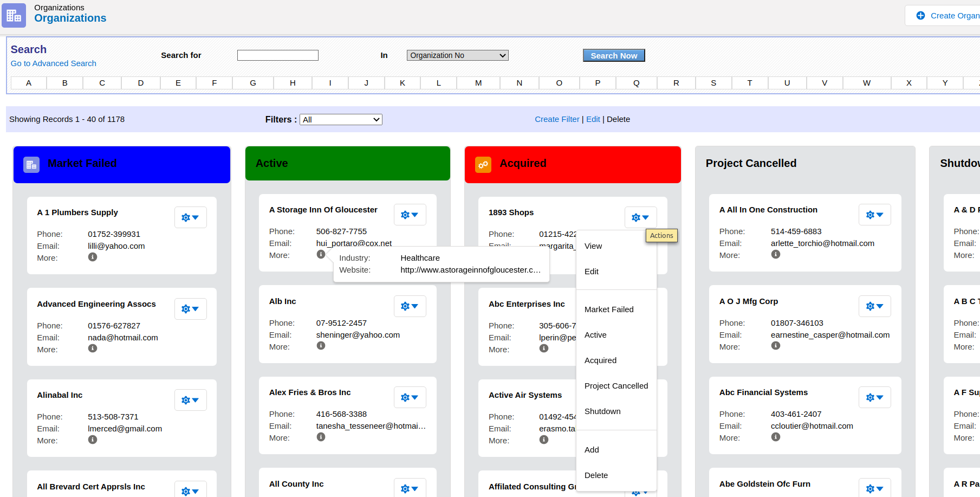Open more info icon for Alex Fries & Bros Inc

pos(321,437)
